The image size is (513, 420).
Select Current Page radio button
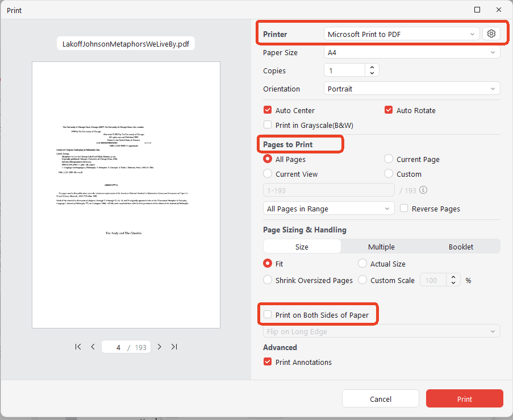(389, 159)
